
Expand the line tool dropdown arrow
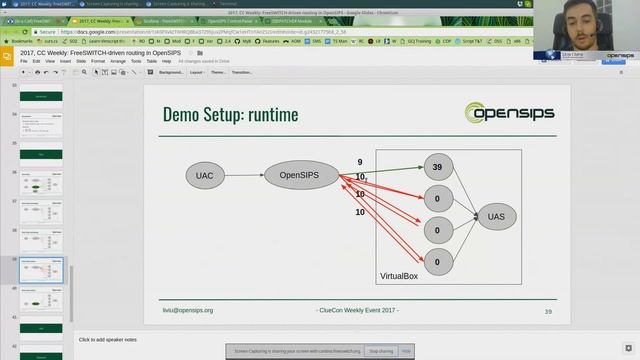click(x=140, y=73)
